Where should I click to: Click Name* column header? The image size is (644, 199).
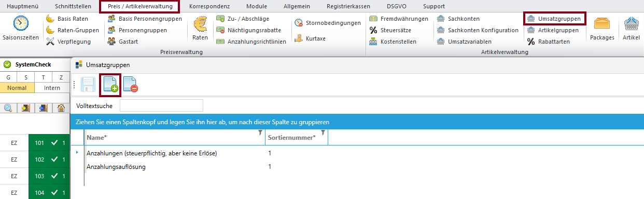[x=174, y=138]
